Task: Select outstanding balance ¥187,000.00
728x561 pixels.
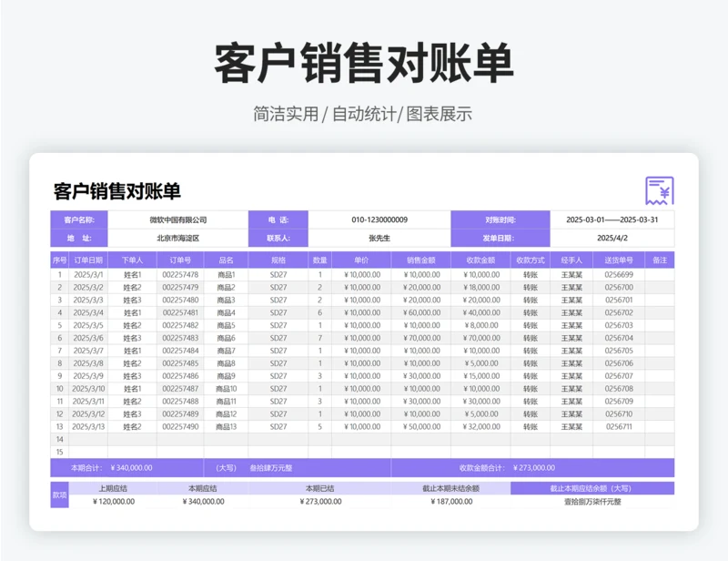Action: point(451,502)
